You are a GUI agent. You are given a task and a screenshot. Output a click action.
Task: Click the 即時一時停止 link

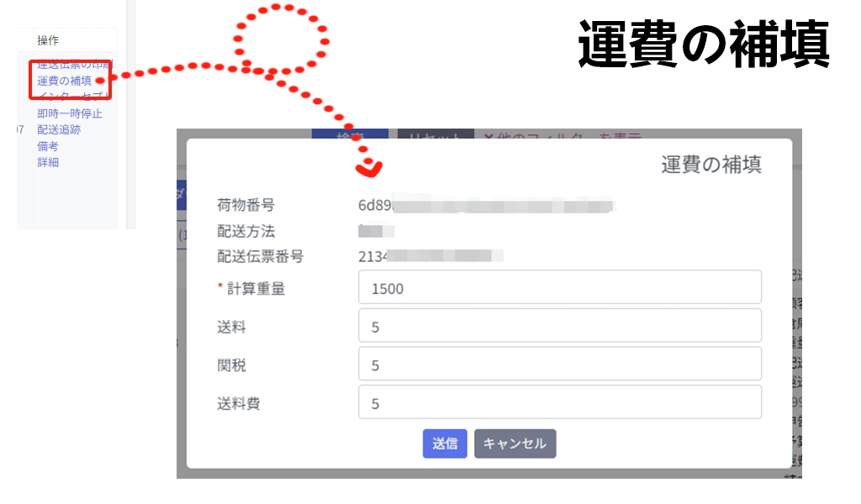point(70,113)
